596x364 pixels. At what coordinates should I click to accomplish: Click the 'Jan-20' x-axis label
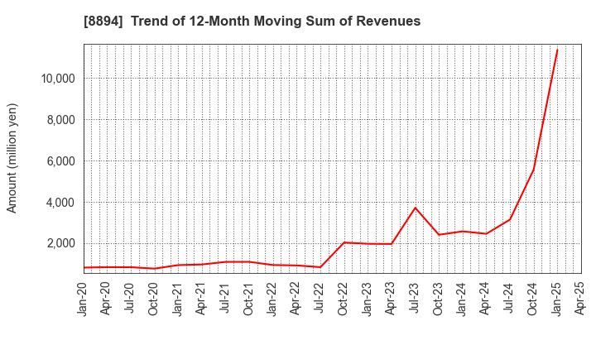(82, 299)
